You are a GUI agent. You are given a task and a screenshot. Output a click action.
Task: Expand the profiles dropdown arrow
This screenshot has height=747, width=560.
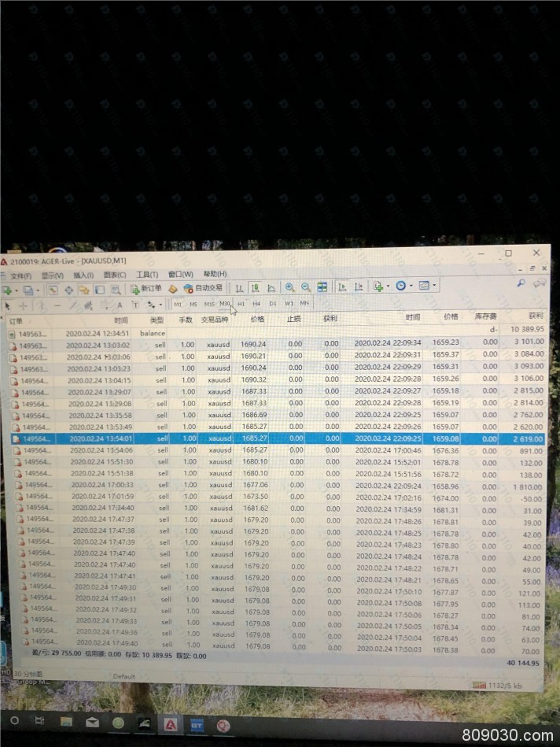point(38,290)
